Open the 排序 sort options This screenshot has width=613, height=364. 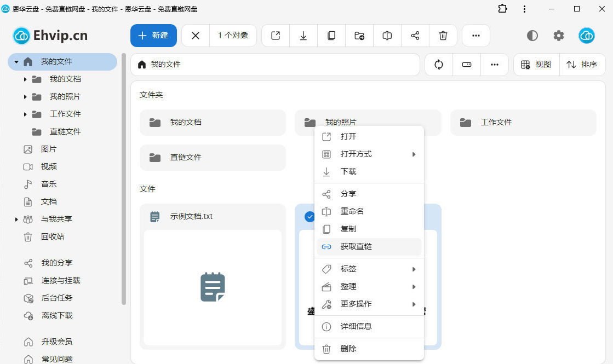click(582, 65)
